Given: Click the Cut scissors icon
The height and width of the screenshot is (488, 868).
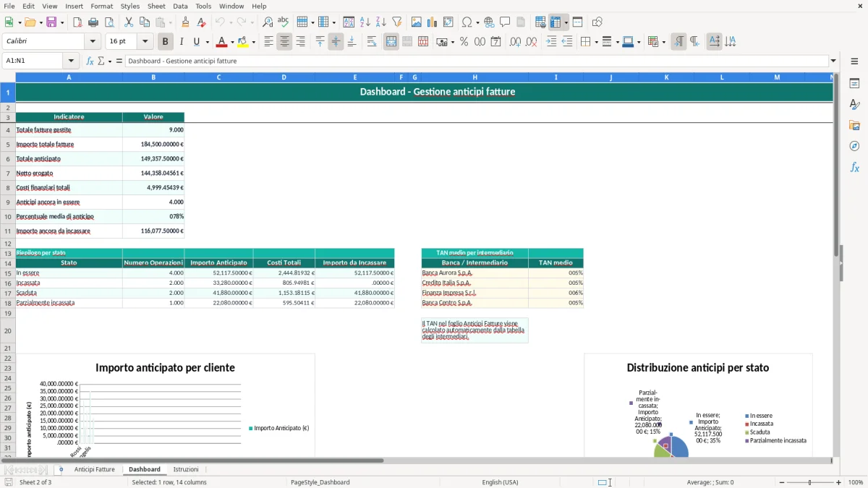Looking at the screenshot, I should coord(129,22).
